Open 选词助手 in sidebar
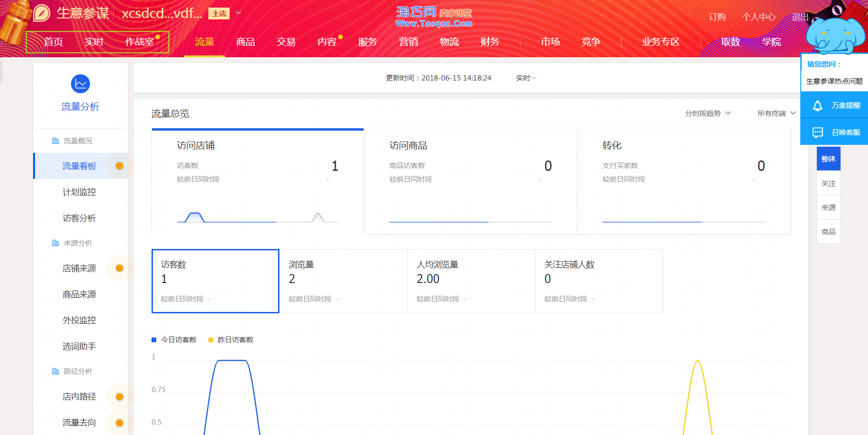This screenshot has height=435, width=868. coord(80,346)
